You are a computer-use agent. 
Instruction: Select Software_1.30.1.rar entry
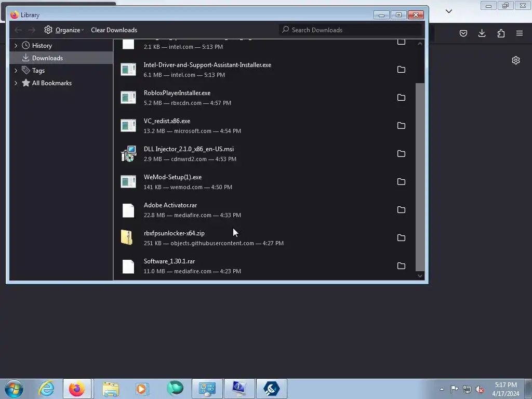point(264,266)
